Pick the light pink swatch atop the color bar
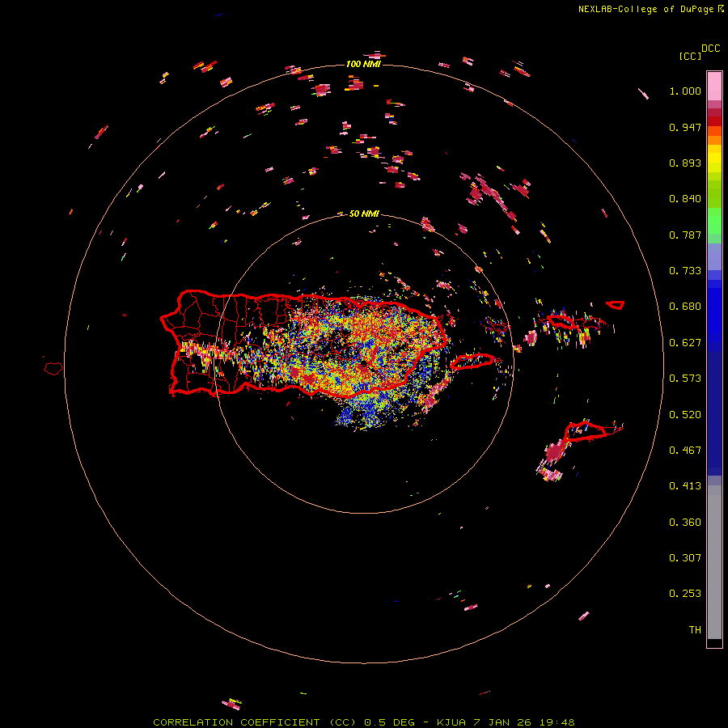 point(714,86)
